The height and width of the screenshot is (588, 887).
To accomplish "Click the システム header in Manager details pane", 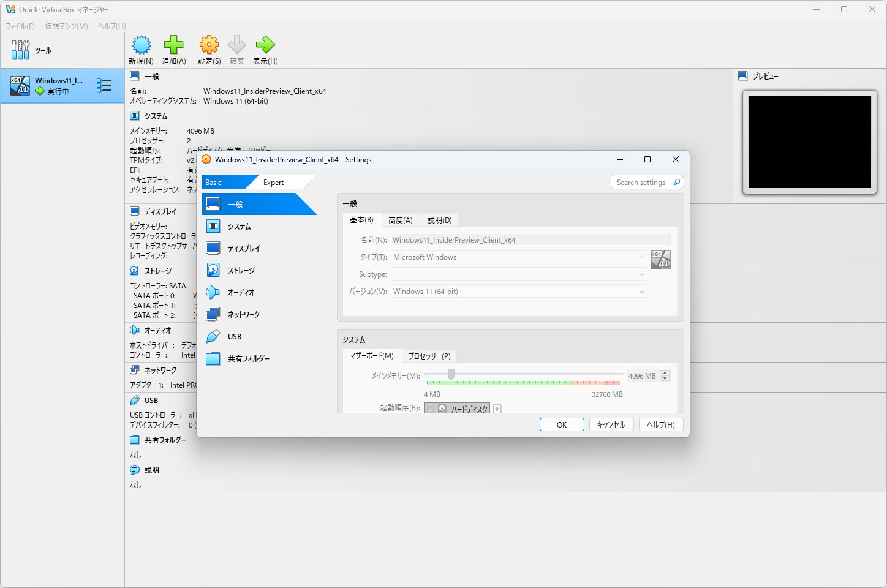I will tap(156, 116).
